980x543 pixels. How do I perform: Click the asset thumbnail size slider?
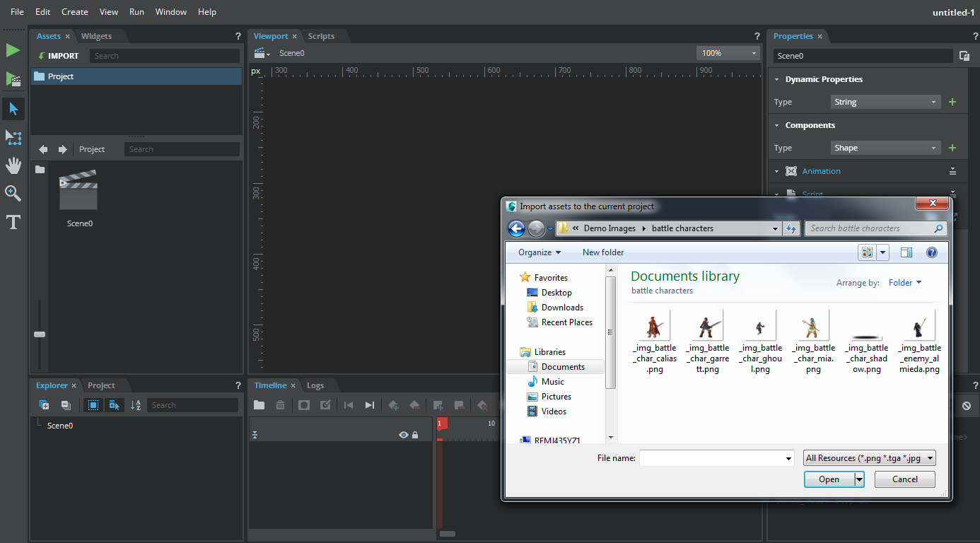tap(40, 334)
